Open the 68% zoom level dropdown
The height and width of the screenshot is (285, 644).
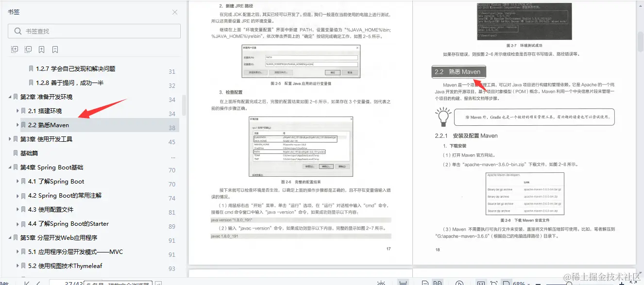coord(521,282)
